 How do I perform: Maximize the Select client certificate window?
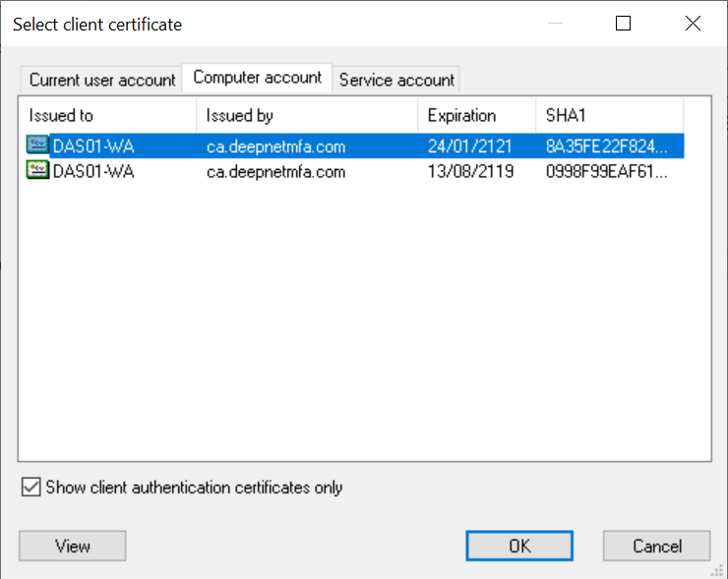623,25
